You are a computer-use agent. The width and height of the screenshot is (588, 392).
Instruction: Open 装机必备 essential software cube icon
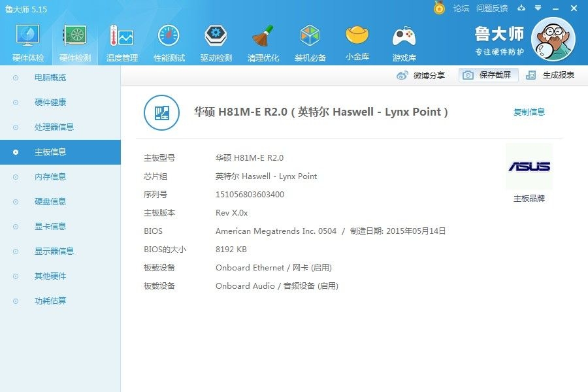tap(310, 36)
